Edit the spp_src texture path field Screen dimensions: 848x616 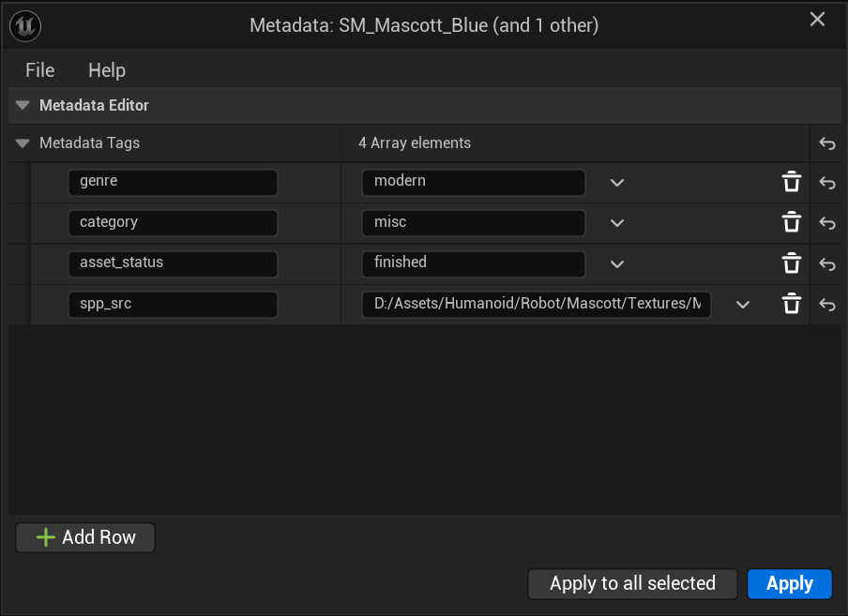pos(536,304)
